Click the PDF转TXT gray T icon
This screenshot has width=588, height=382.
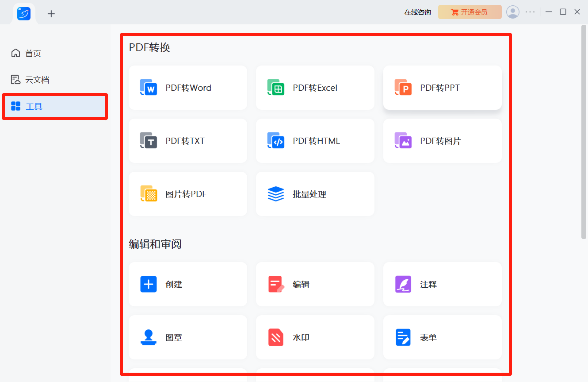click(149, 141)
